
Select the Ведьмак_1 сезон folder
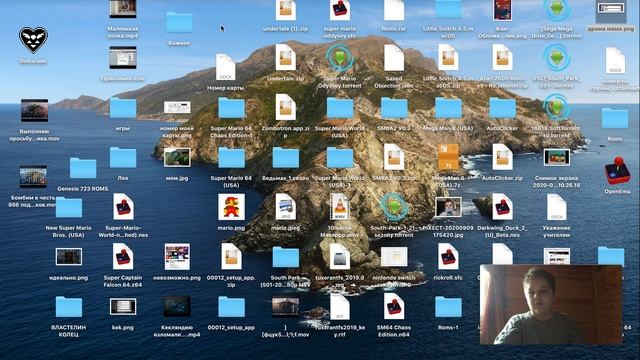tap(285, 158)
